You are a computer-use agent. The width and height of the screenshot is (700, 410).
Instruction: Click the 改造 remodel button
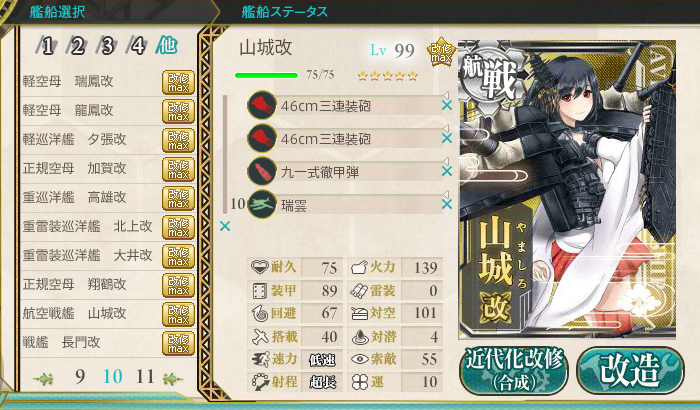click(x=630, y=371)
